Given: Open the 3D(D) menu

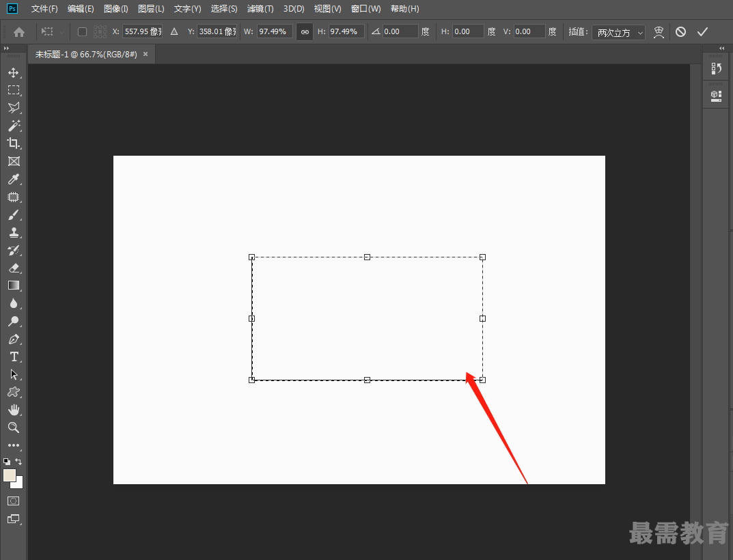Looking at the screenshot, I should [x=294, y=9].
